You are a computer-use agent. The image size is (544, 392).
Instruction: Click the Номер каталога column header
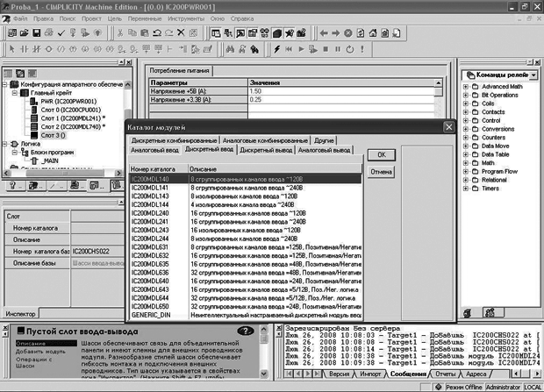159,169
